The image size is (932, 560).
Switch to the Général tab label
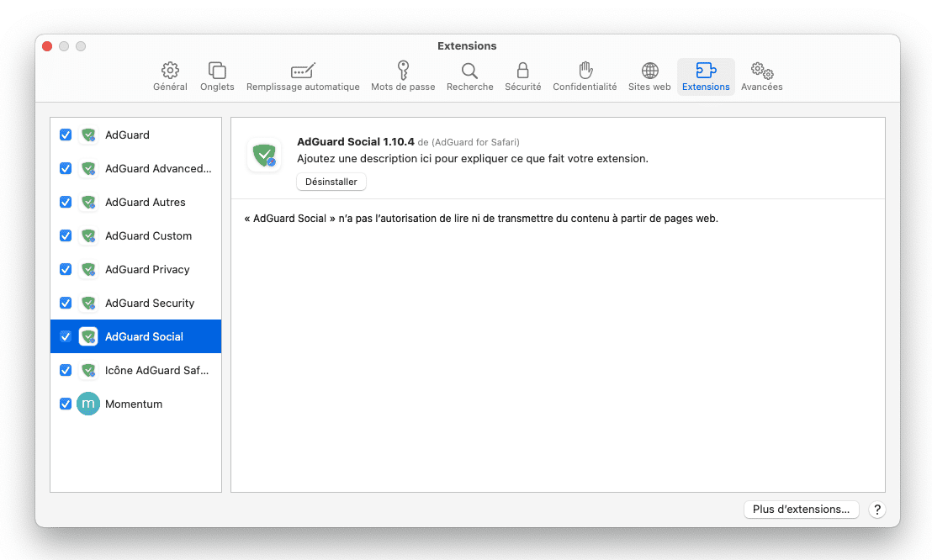[170, 87]
